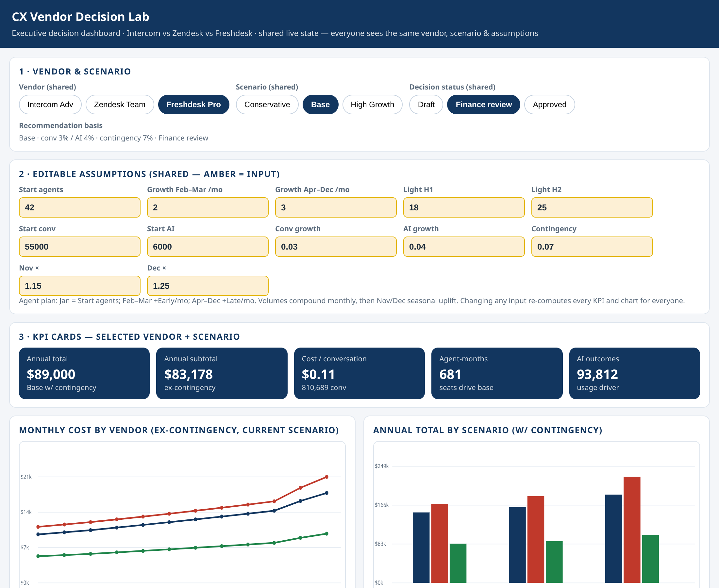This screenshot has height=588, width=719.
Task: Click the 'Recommendation basis' label
Action: click(61, 125)
